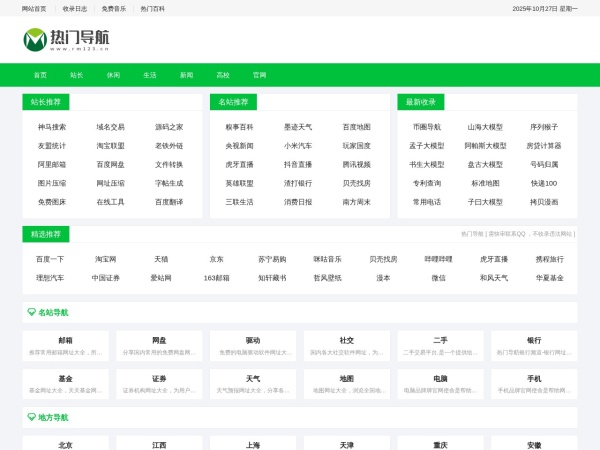Go to 免费音乐 top link
Screen dimensions: 600x450
click(114, 9)
